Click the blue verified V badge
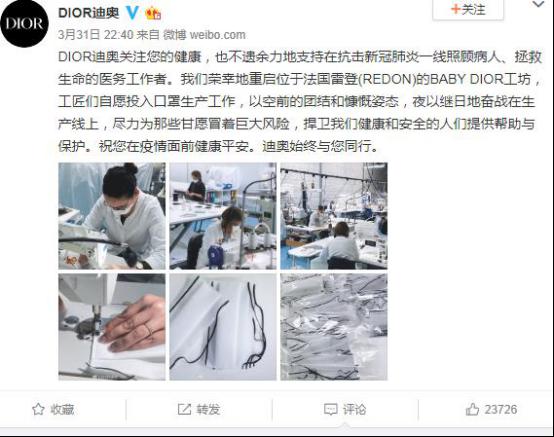 [x=132, y=13]
